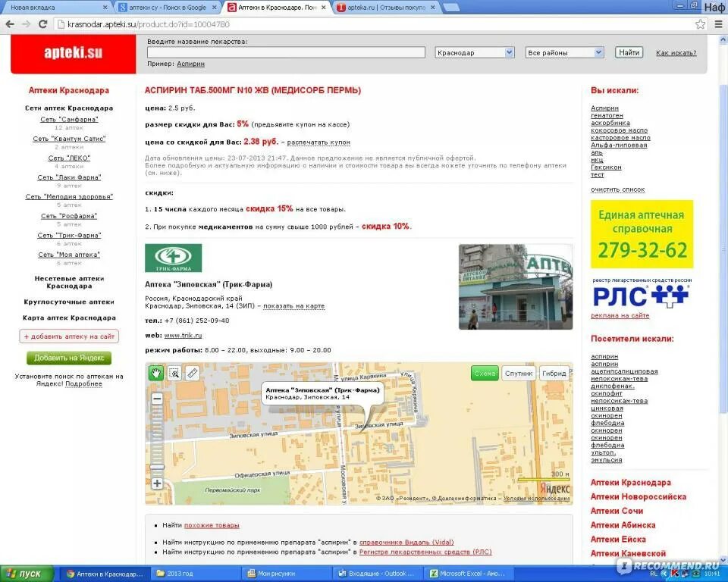Open the пуск Start button

coord(26,574)
